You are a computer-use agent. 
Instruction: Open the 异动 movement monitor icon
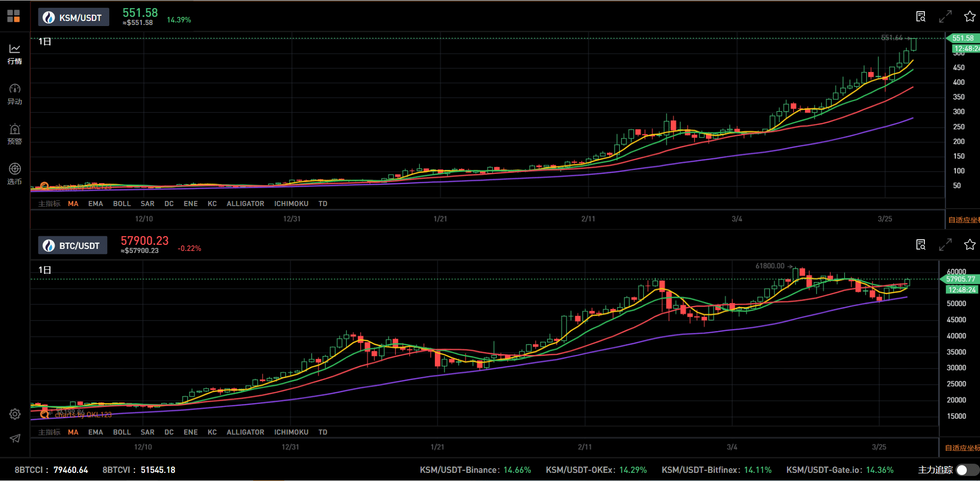[x=15, y=94]
